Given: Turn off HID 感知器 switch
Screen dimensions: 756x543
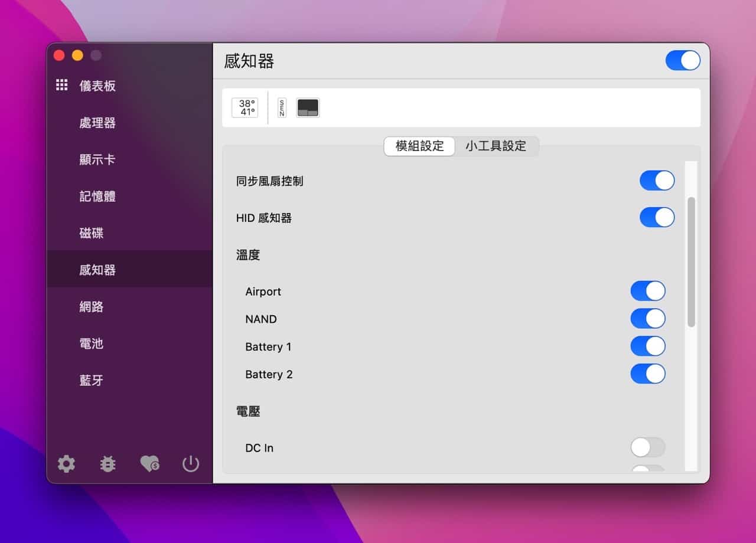Looking at the screenshot, I should [657, 217].
